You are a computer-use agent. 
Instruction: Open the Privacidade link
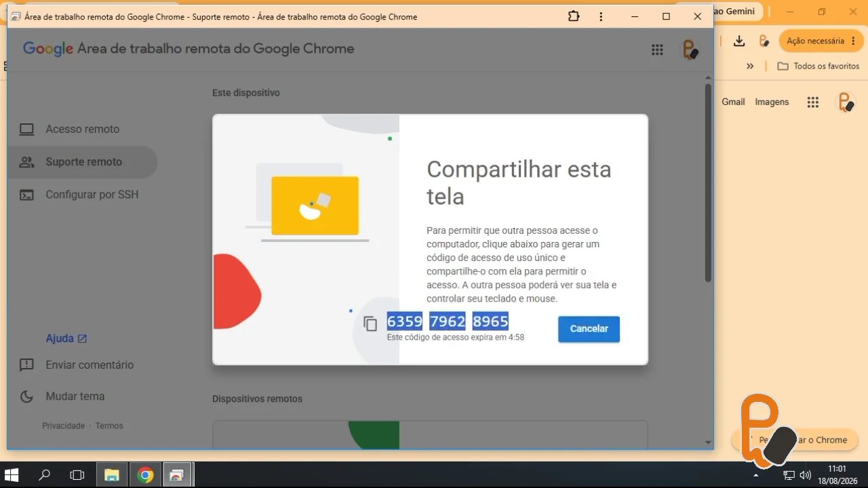[x=63, y=426]
